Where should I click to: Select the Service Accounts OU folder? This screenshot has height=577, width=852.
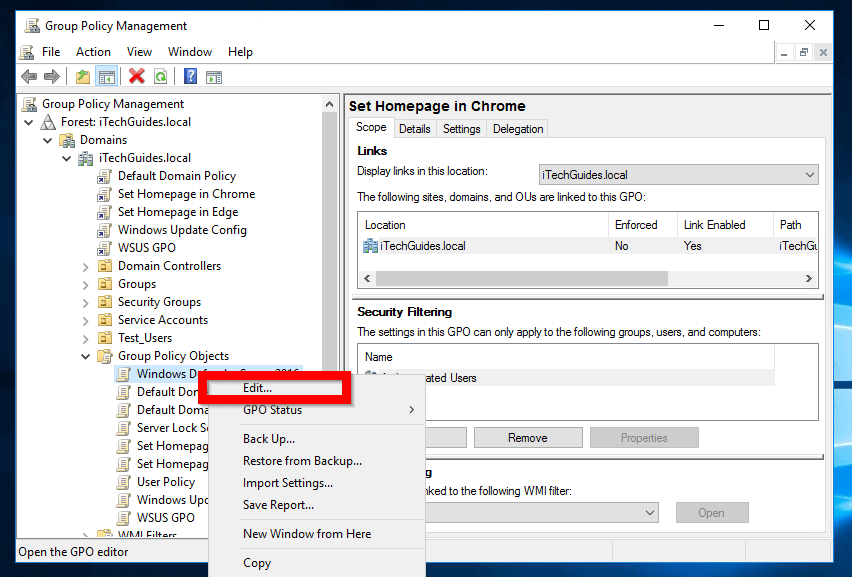[x=162, y=320]
